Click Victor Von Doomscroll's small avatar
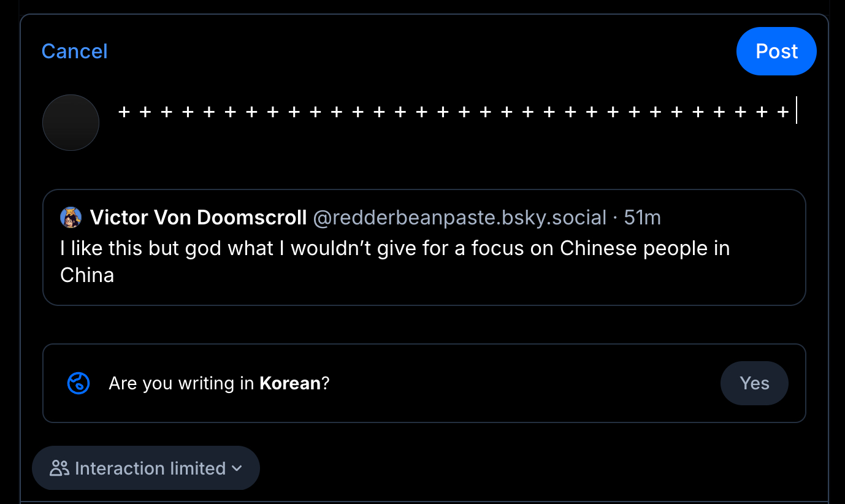 (x=71, y=217)
